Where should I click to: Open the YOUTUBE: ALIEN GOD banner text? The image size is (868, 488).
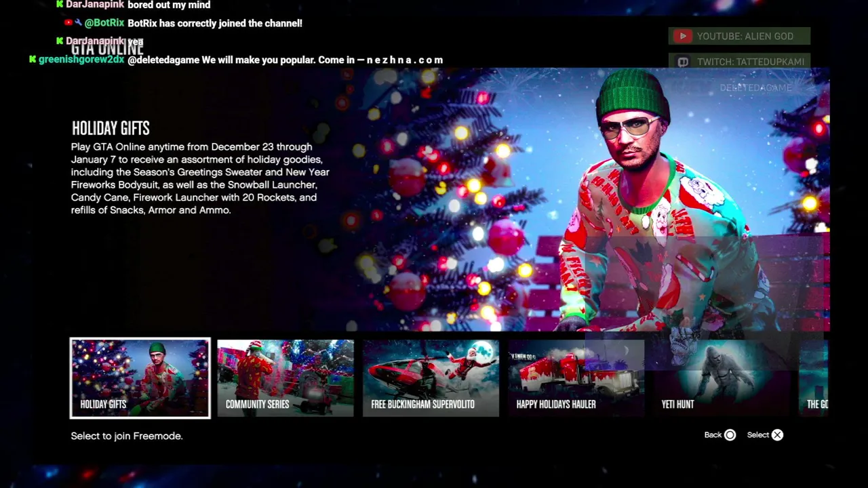tap(745, 37)
